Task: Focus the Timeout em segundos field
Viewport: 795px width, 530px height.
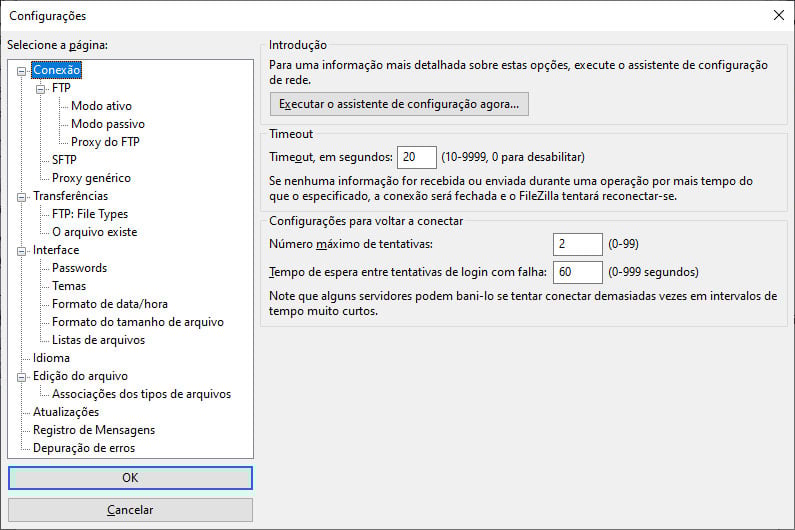Action: pos(417,157)
